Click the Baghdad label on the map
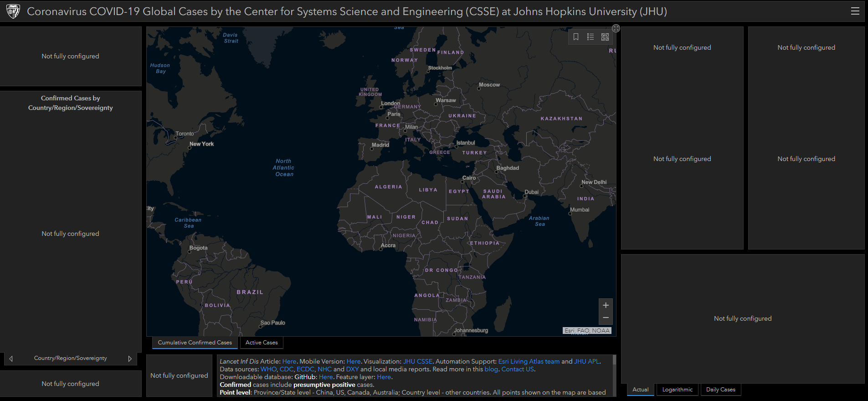Screen dimensions: 868x401 click(508, 168)
